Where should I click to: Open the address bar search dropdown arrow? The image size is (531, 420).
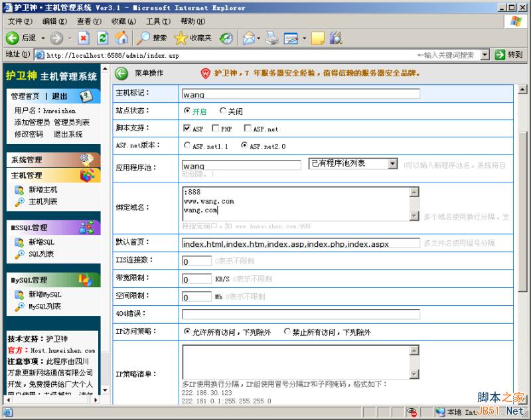click(485, 54)
